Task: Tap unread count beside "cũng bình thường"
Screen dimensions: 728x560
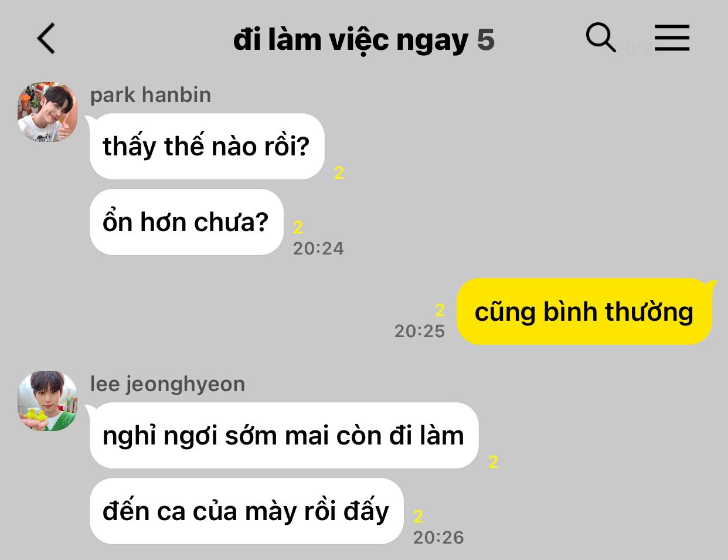Action: click(440, 310)
